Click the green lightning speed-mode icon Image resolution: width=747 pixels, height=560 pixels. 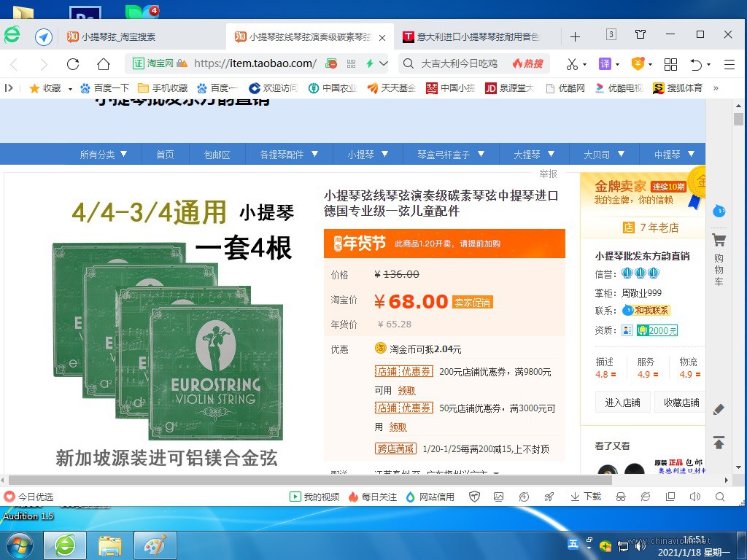tap(369, 63)
